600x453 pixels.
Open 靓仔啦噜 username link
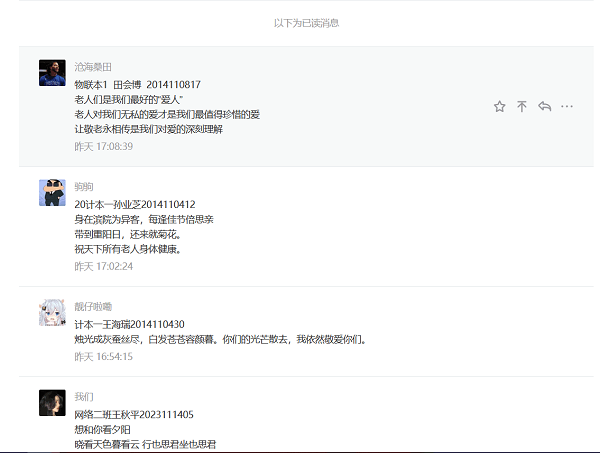[93, 306]
